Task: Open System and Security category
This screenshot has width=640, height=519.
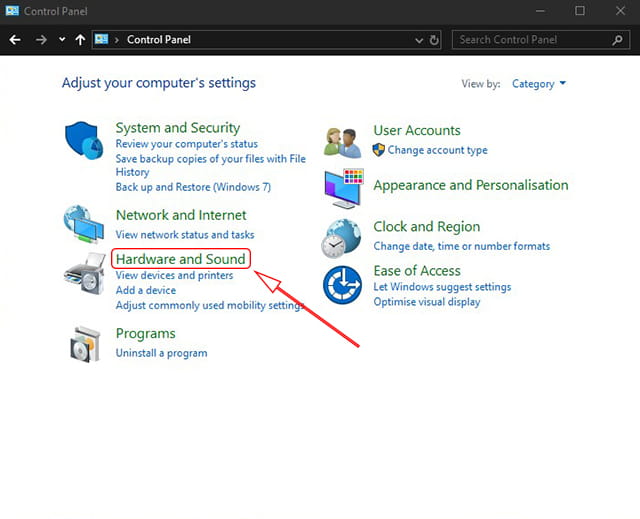Action: click(x=178, y=128)
